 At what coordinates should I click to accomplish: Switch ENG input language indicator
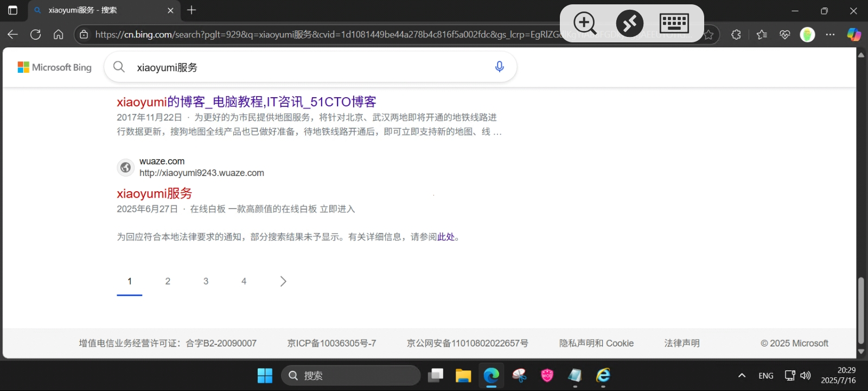[766, 376]
